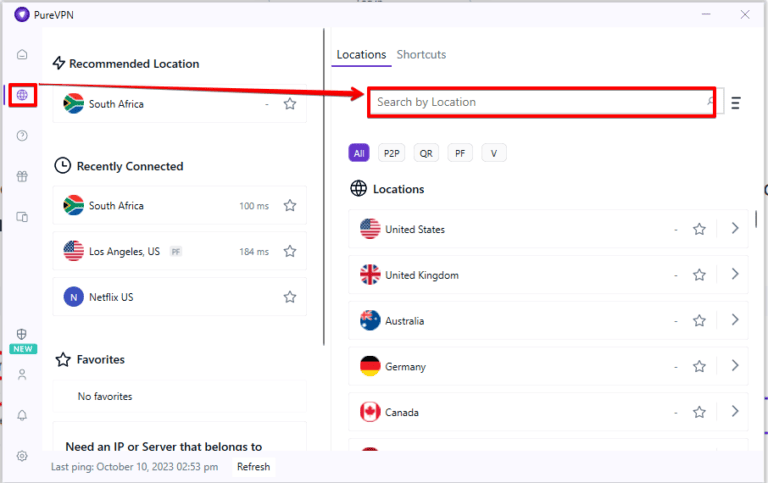768x483 pixels.
Task: Click the devices icon in sidebar
Action: (22, 217)
